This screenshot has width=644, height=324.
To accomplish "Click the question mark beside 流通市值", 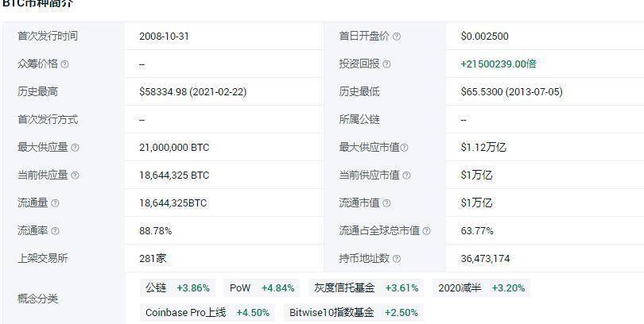I will (386, 203).
